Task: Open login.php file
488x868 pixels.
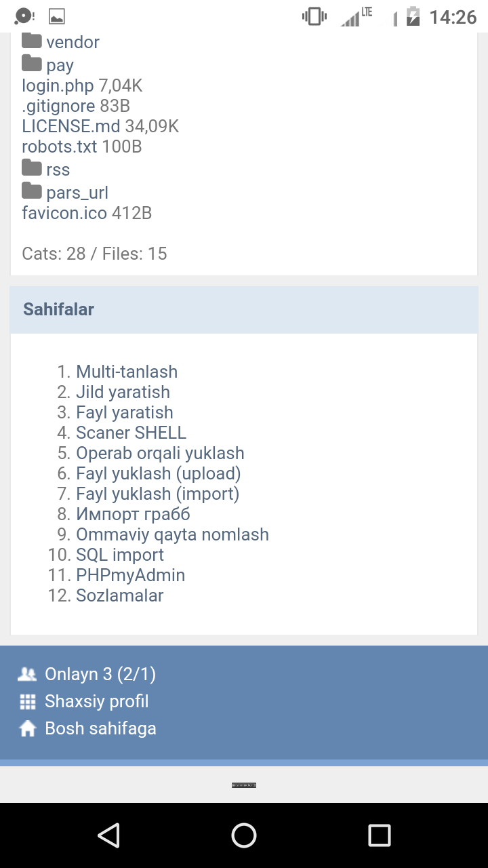Action: click(x=58, y=85)
